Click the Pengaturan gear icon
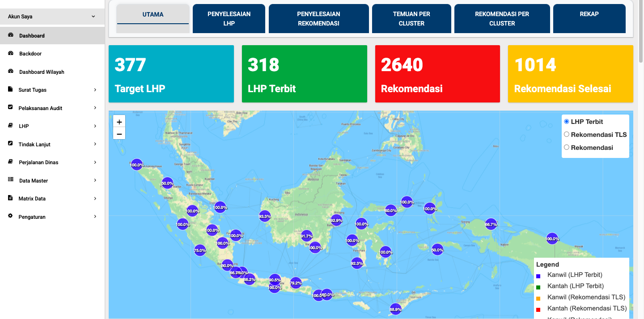 coord(10,217)
